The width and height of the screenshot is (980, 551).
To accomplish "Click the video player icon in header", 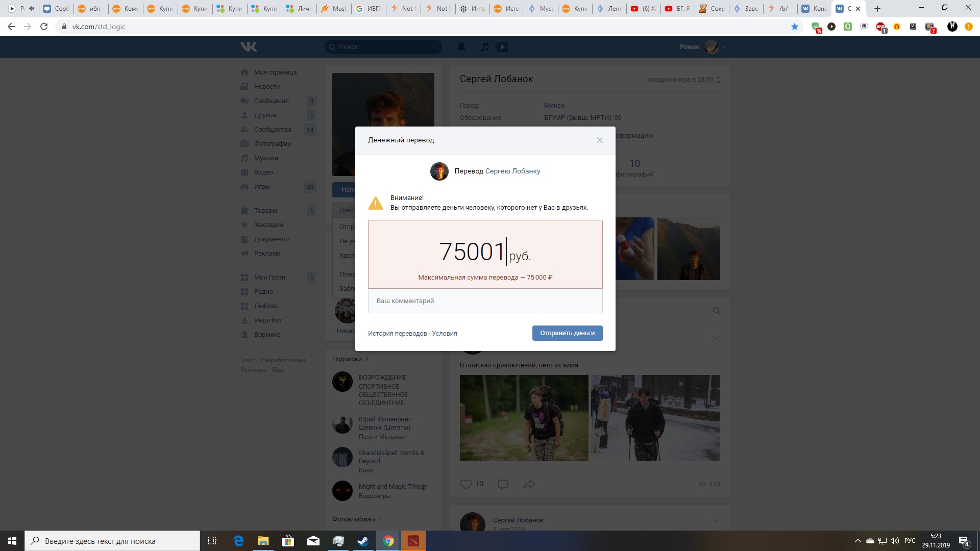I will pyautogui.click(x=502, y=47).
